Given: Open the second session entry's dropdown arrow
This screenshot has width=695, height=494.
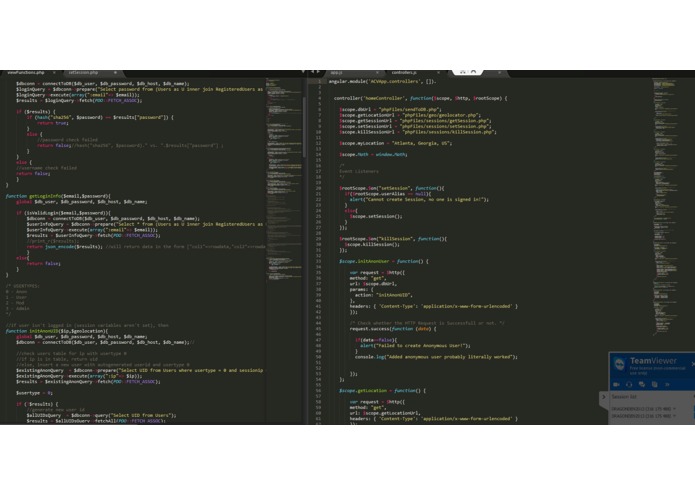Looking at the screenshot, I should click(x=675, y=416).
